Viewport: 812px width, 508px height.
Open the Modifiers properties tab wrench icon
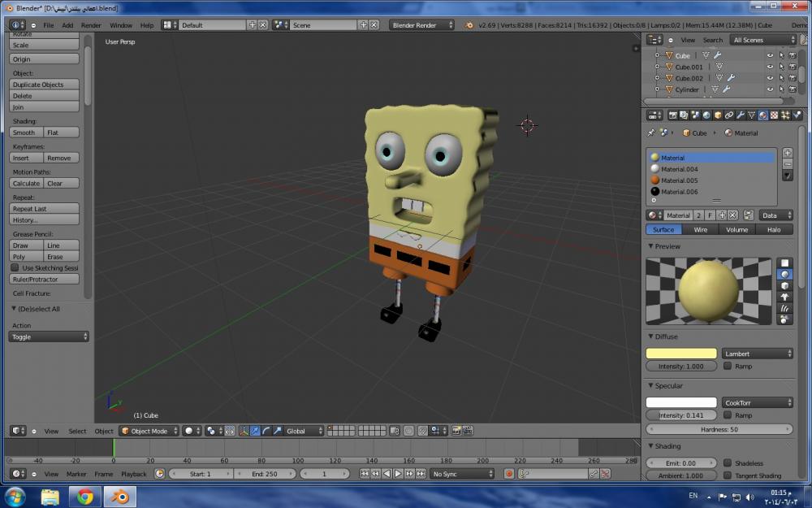coord(740,115)
